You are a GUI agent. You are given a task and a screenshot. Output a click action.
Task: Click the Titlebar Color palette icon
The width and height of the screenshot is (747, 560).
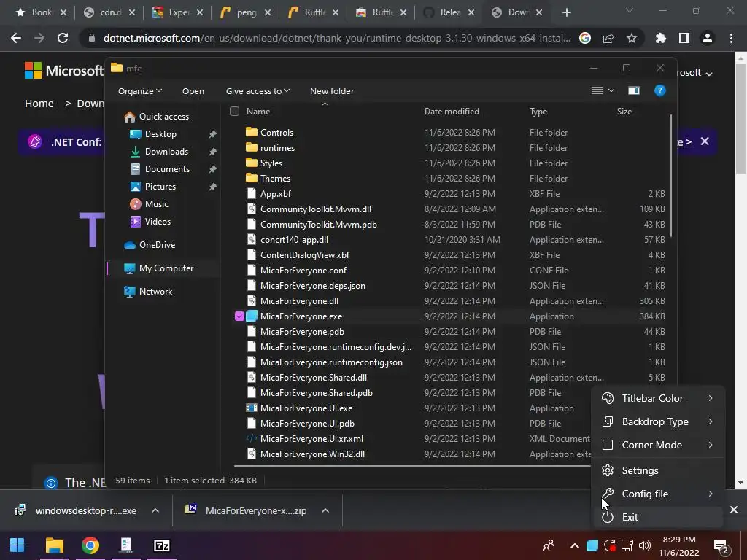(x=608, y=398)
